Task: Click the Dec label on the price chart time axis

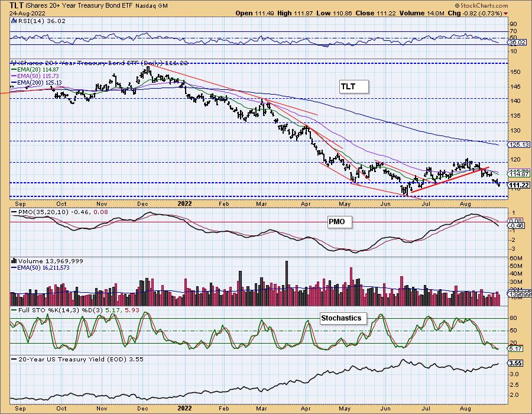Action: tap(142, 204)
